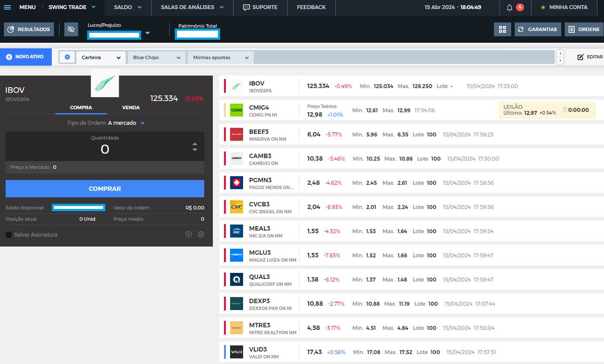The image size is (604, 364).
Task: Open the Blue Chips list dropdown
Action: tap(157, 57)
